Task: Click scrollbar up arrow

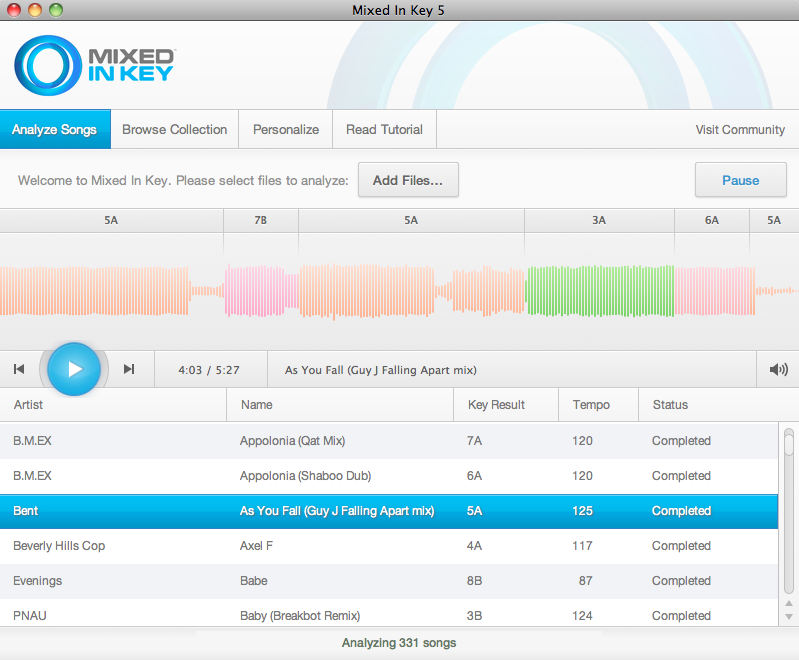Action: (789, 603)
